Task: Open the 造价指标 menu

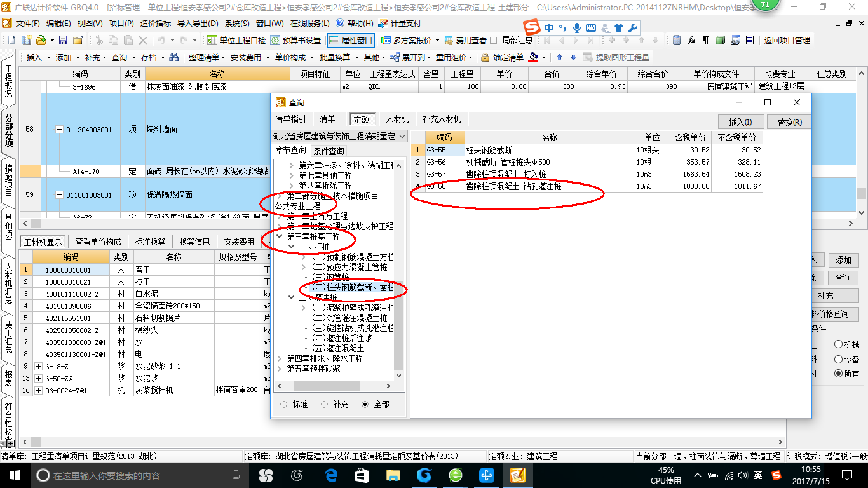Action: 156,23
